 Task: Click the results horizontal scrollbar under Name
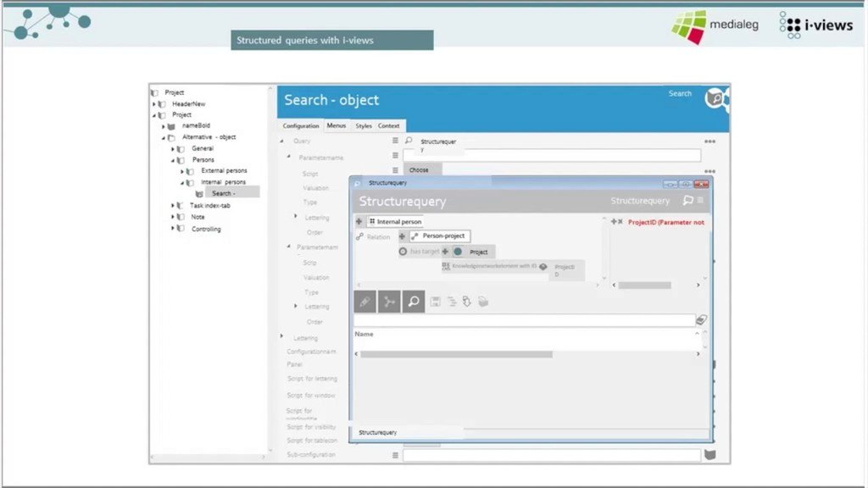point(456,354)
